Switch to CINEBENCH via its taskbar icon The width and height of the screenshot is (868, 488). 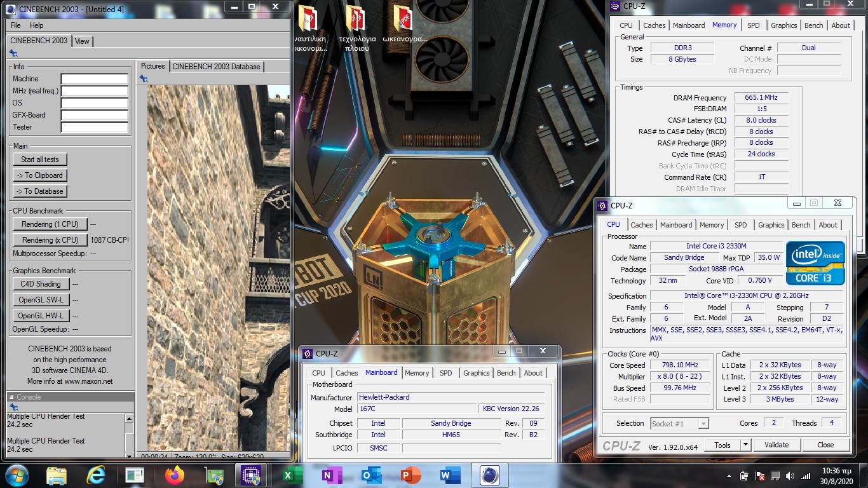489,475
